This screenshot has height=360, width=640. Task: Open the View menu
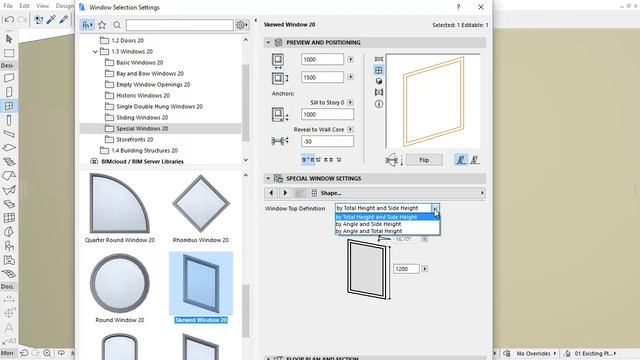click(42, 6)
